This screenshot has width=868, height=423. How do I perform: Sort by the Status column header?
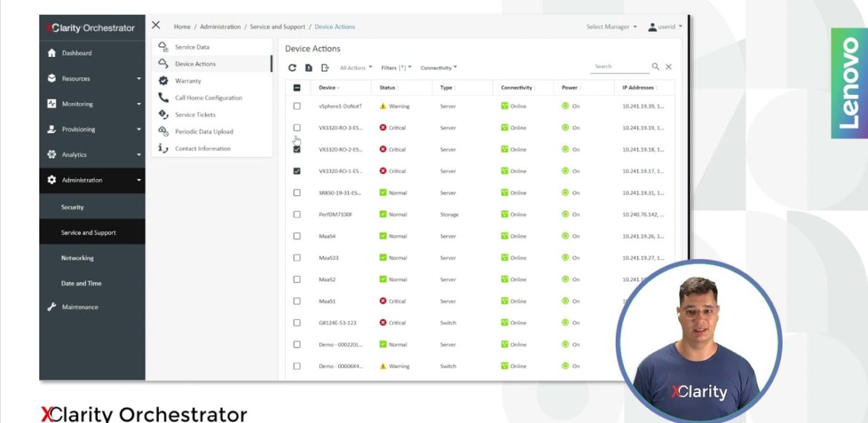click(389, 88)
